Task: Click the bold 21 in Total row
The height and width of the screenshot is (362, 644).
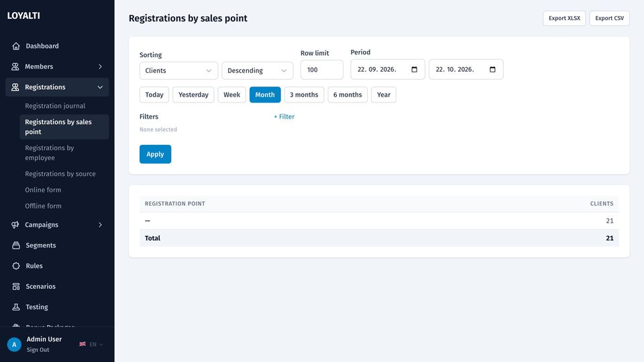Action: click(x=610, y=238)
